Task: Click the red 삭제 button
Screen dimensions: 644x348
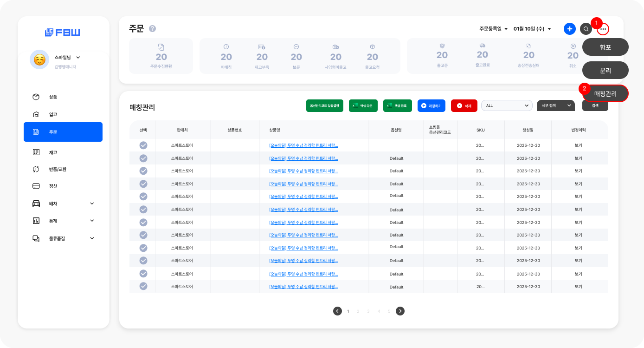Action: click(x=464, y=105)
